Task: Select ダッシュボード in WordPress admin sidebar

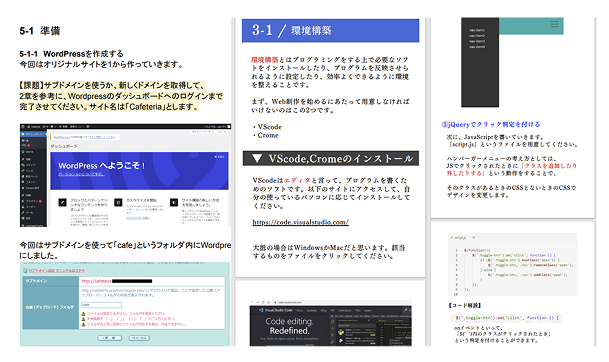Action: coord(33,134)
